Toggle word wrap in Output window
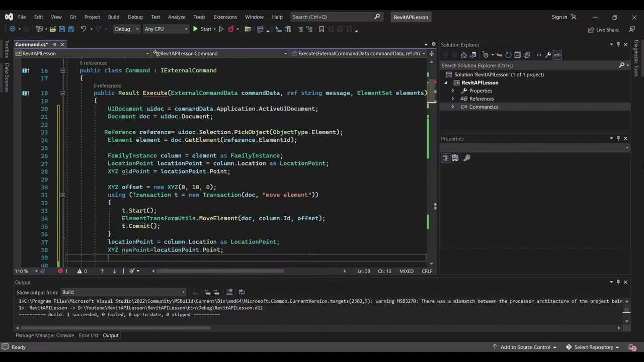644x362 pixels. pos(242,292)
